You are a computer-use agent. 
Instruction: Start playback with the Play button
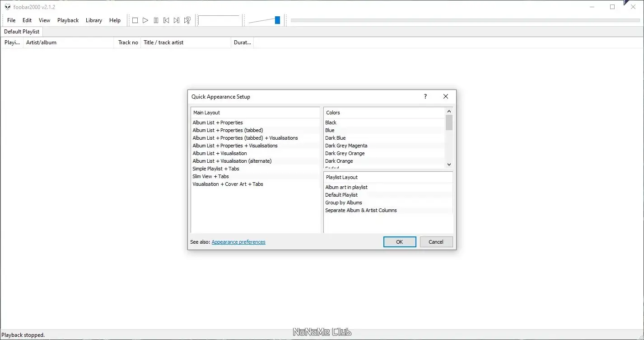point(145,20)
